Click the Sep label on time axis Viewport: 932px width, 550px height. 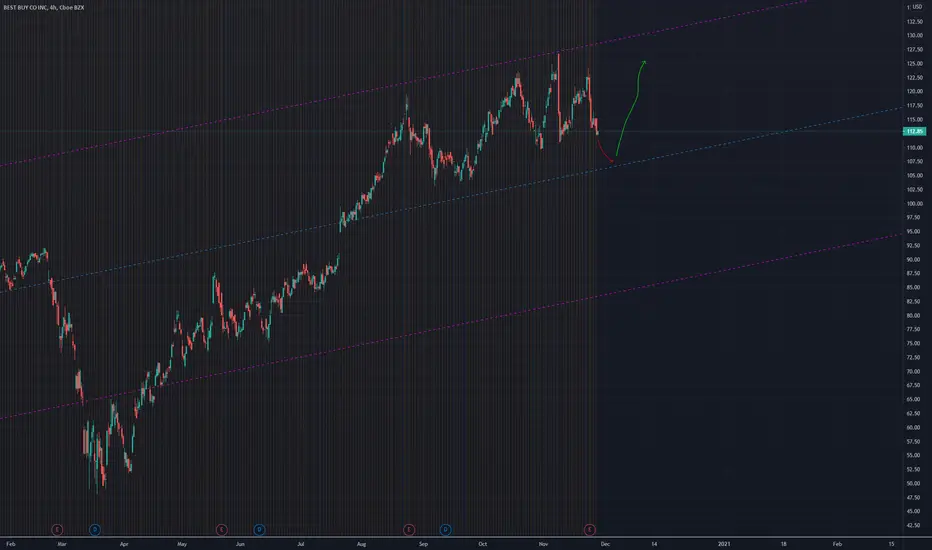(423, 544)
